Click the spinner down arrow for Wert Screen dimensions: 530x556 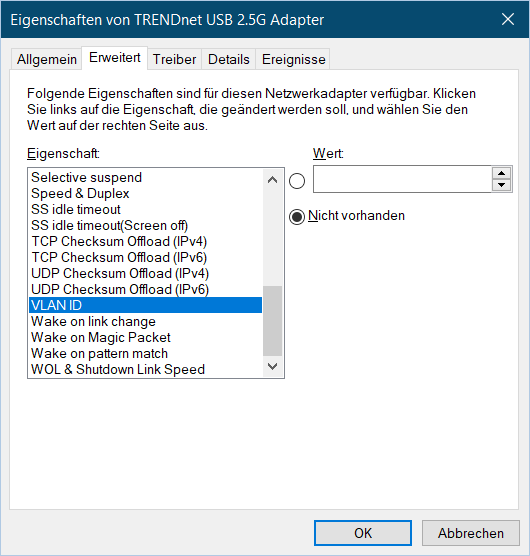pyautogui.click(x=501, y=185)
